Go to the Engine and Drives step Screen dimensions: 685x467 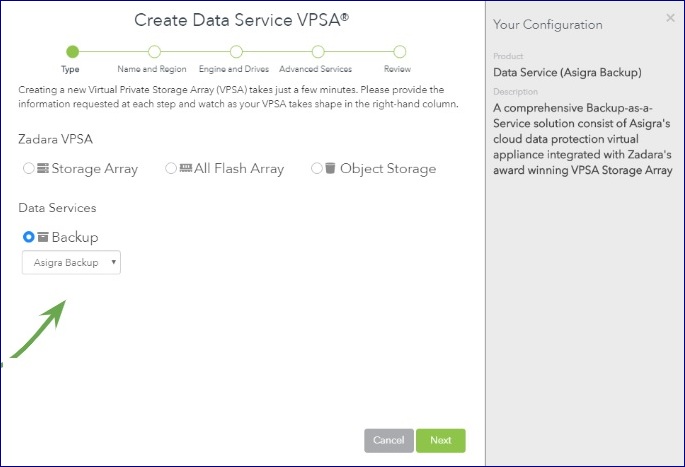pyautogui.click(x=236, y=52)
